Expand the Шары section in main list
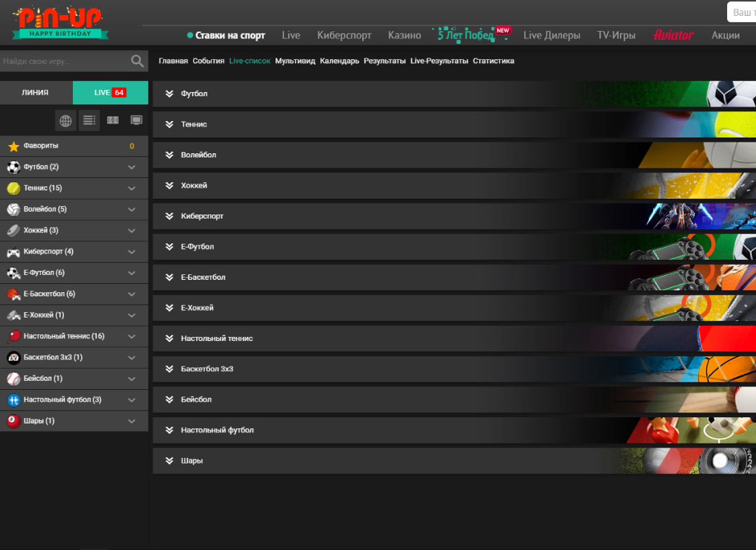Image resolution: width=756 pixels, height=550 pixels. 170,461
